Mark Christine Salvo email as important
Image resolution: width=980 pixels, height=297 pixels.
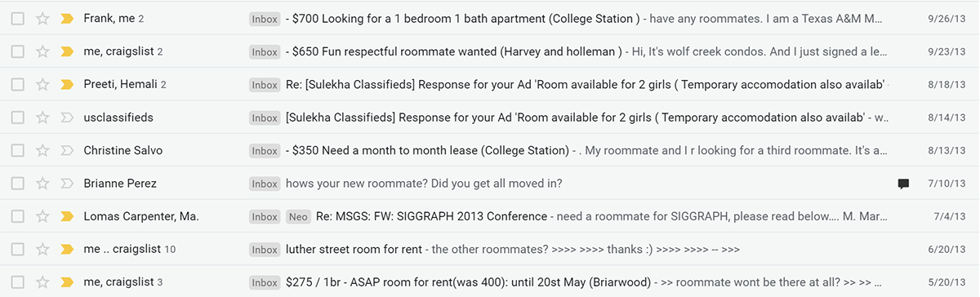click(x=67, y=150)
